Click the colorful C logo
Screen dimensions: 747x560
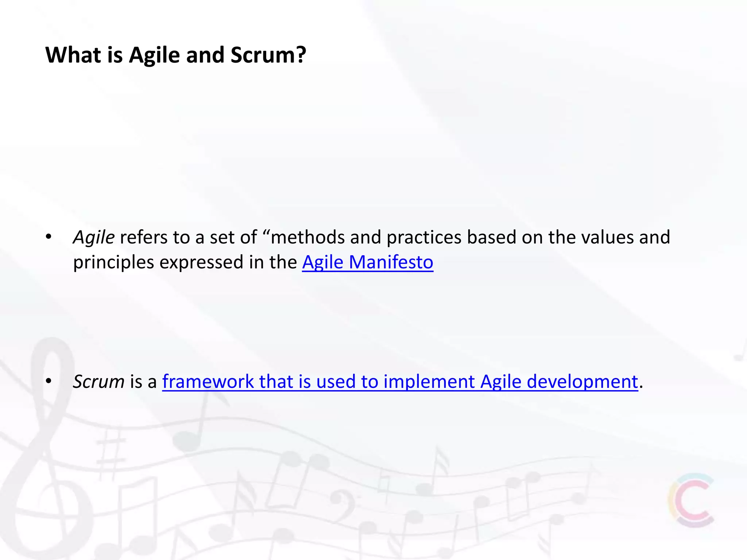click(691, 500)
